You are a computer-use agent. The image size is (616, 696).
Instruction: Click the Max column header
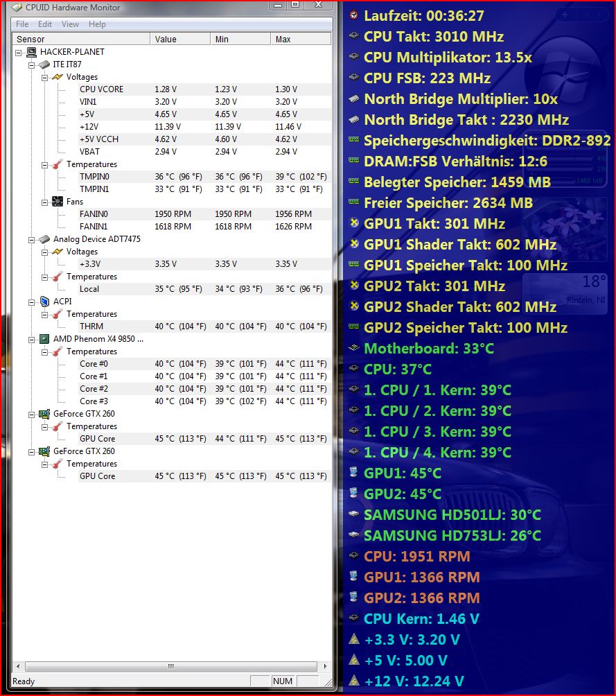(301, 39)
